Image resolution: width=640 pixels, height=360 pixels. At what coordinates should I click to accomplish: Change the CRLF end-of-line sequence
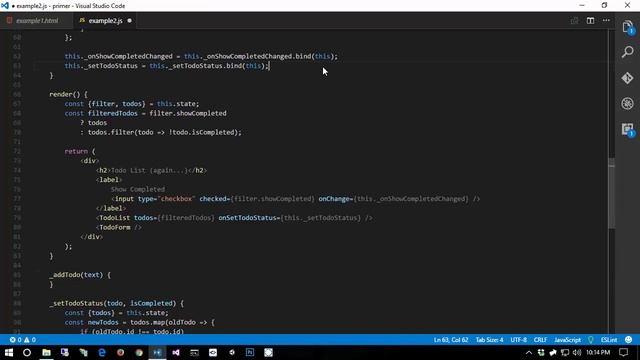(540, 340)
